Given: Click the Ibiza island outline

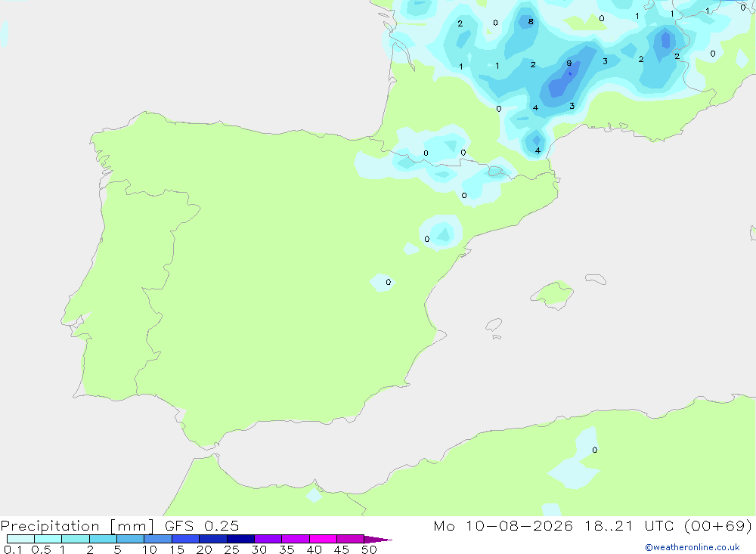Looking at the screenshot, I should click(494, 324).
